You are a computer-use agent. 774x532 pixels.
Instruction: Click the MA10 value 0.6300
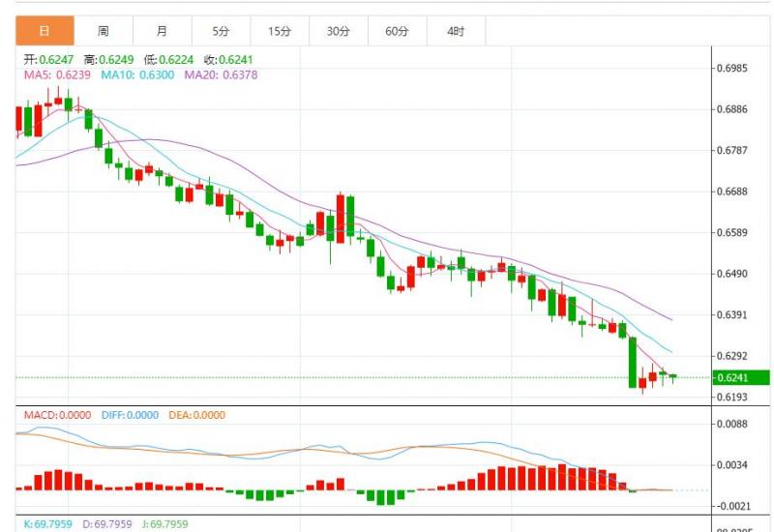pos(157,75)
